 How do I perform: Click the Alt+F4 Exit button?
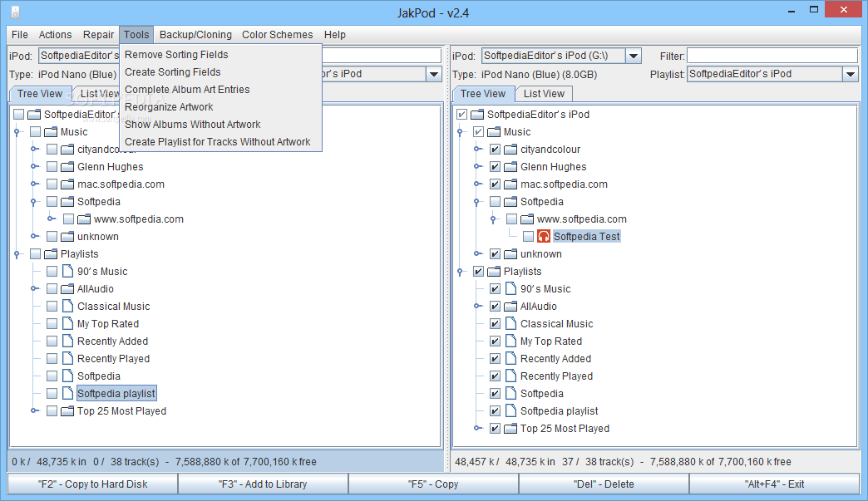[x=774, y=484]
